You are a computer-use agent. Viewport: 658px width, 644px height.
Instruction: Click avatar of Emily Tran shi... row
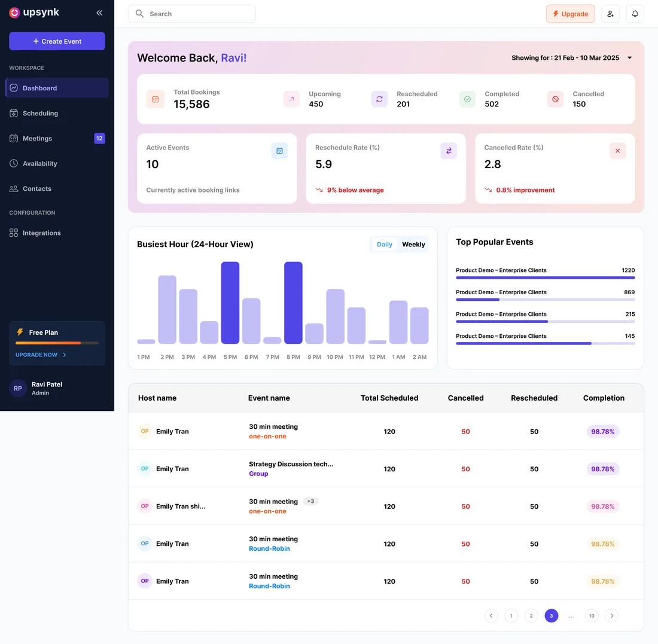tap(145, 506)
